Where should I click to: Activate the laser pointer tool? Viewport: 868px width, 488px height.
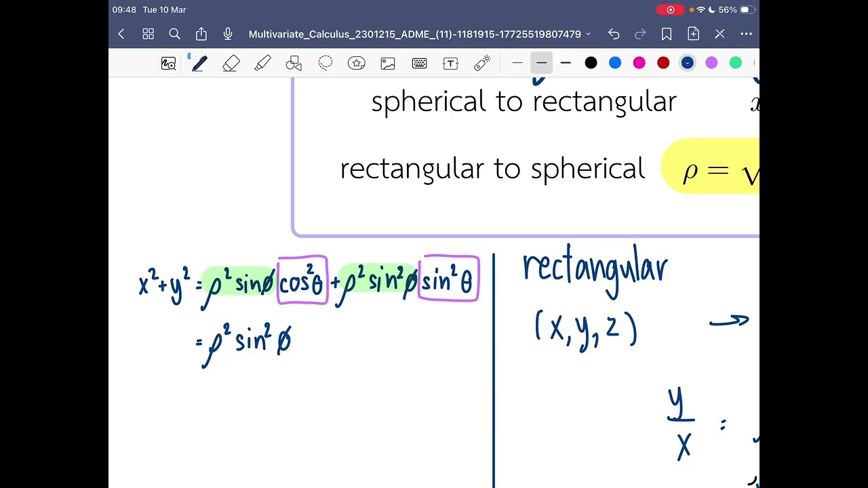pos(482,64)
